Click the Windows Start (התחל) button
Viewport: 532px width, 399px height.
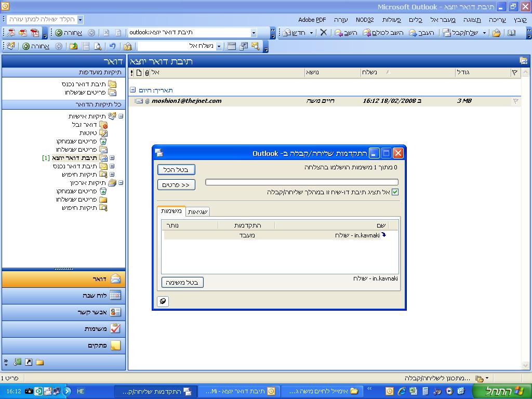click(x=502, y=391)
